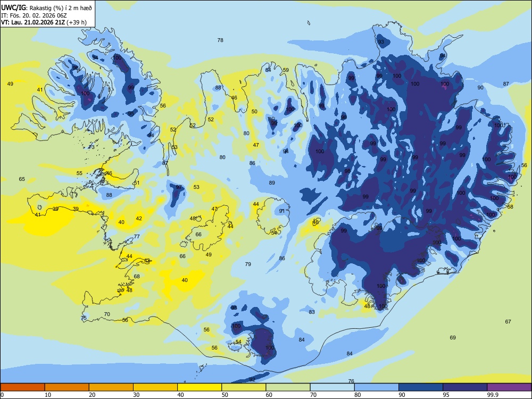Select the navy 95–99.9 legend swatch
This screenshot has height=399, width=532.
(465, 387)
